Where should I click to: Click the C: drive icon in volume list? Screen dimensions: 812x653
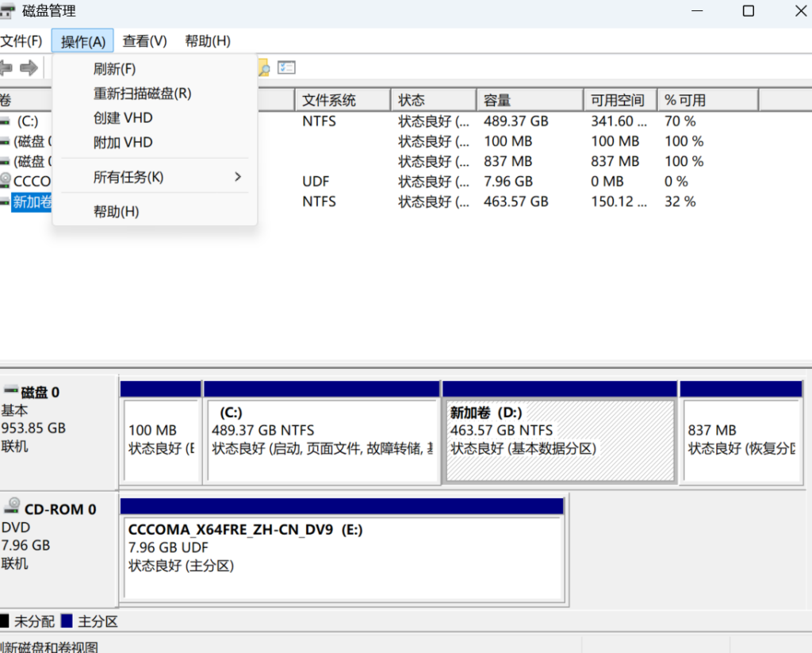point(6,121)
